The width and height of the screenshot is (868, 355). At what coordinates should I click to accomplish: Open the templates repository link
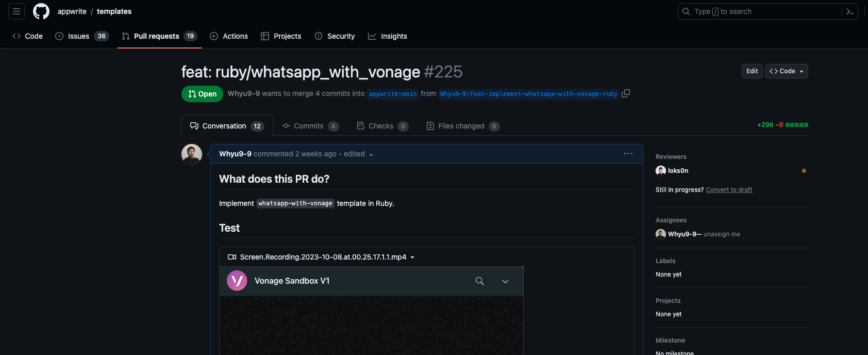pos(114,11)
